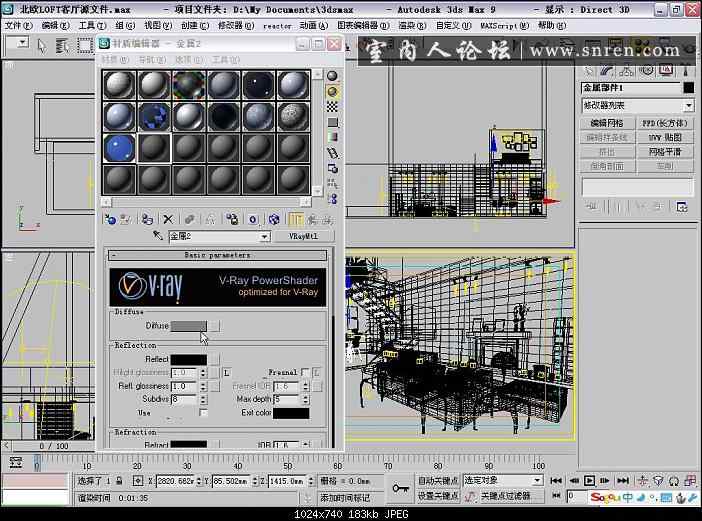Click 网格平滑 modifier button
The width and height of the screenshot is (702, 521).
click(665, 152)
